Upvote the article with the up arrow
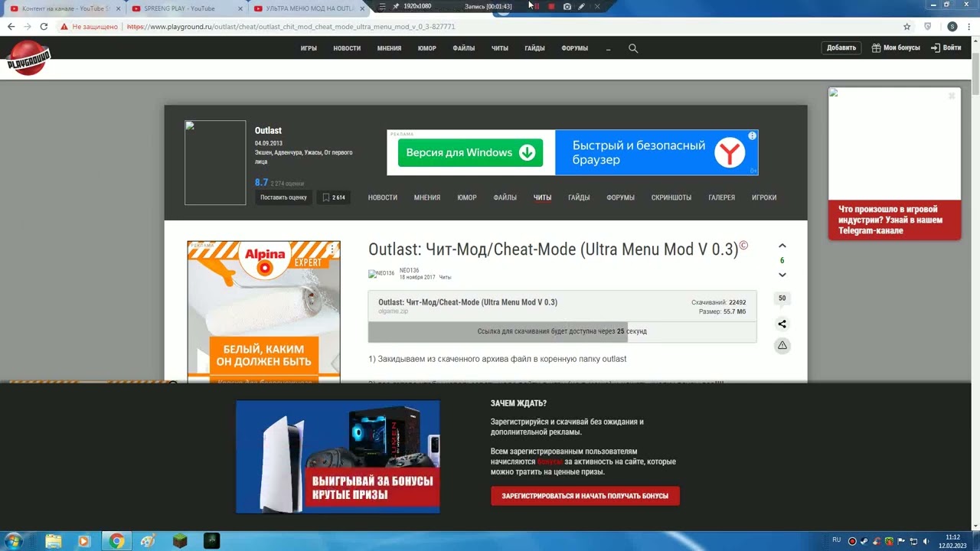The width and height of the screenshot is (980, 551). [x=782, y=246]
